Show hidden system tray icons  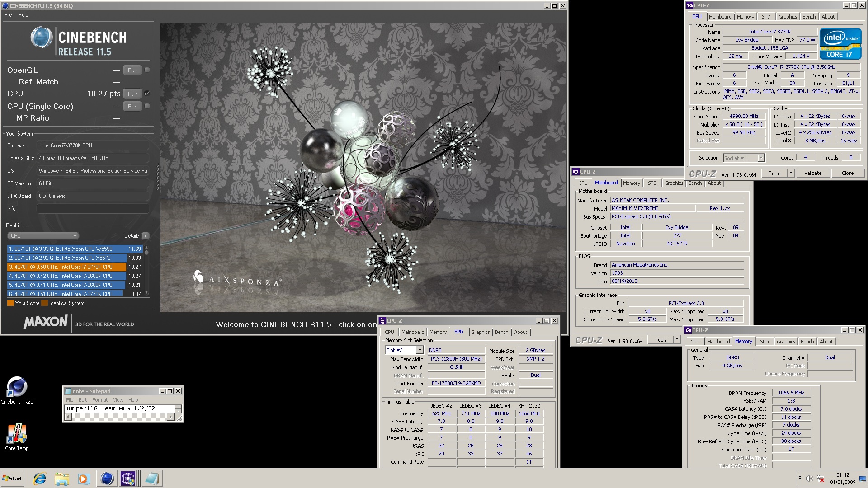[x=800, y=478]
